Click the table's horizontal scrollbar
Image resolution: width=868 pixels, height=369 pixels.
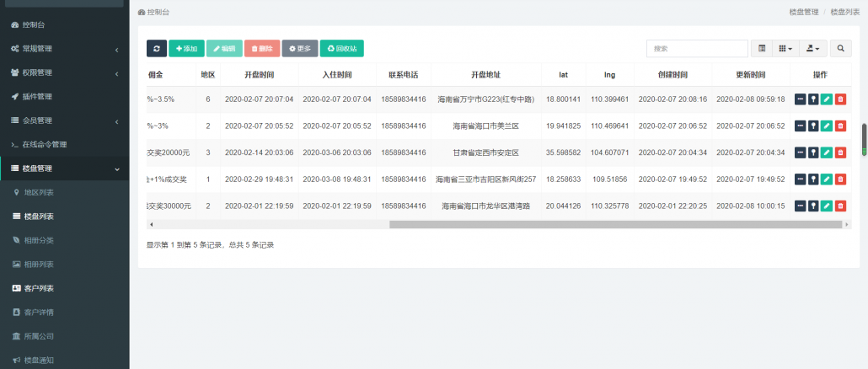tap(614, 225)
